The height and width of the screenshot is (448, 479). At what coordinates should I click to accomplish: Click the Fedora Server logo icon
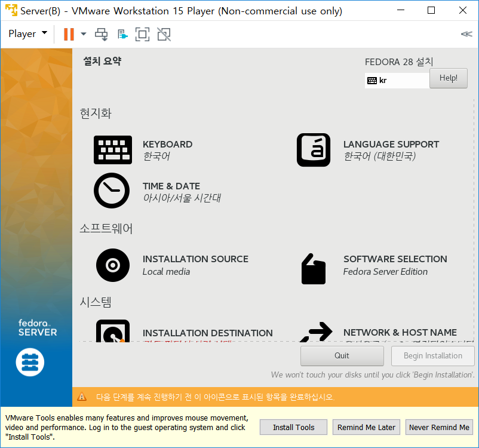(x=30, y=362)
